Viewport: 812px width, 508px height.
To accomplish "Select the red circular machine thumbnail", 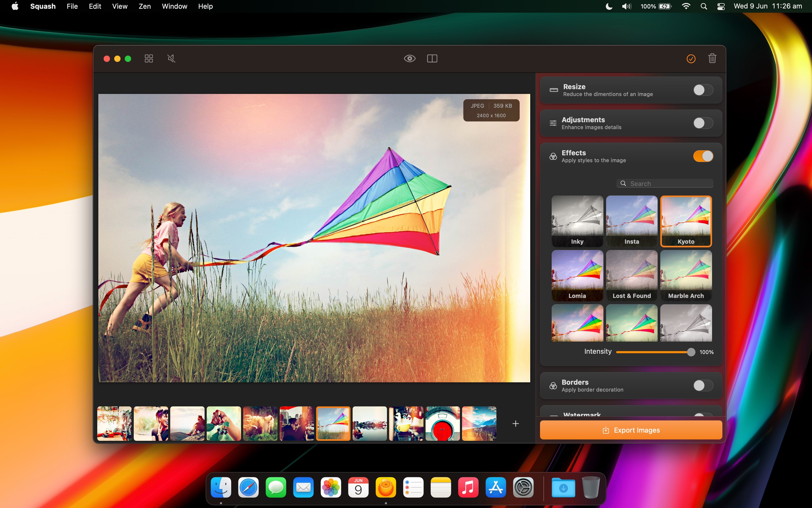I will 443,424.
